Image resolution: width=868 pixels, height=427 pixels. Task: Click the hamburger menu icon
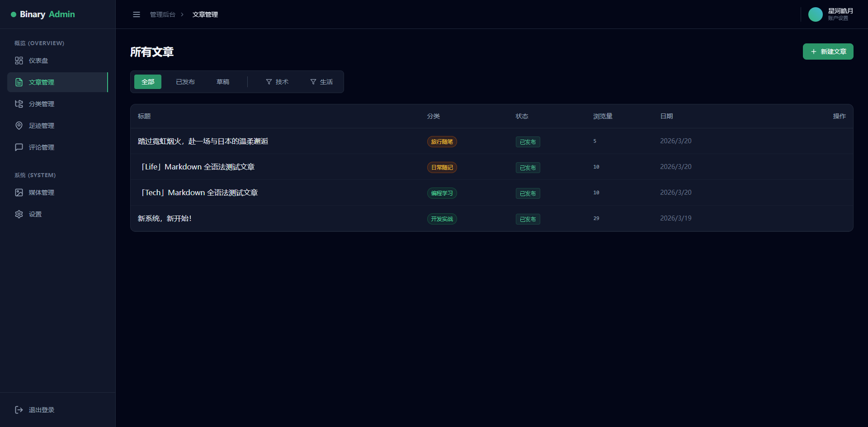coord(137,14)
